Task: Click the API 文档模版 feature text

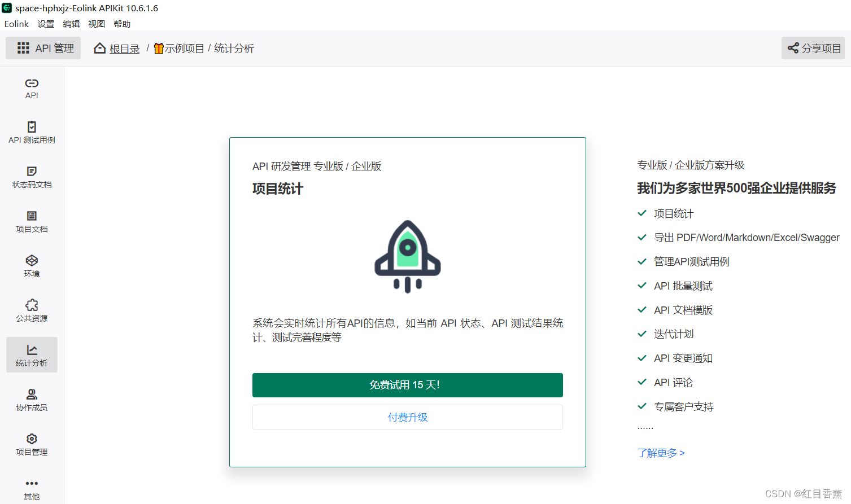Action: pyautogui.click(x=683, y=310)
